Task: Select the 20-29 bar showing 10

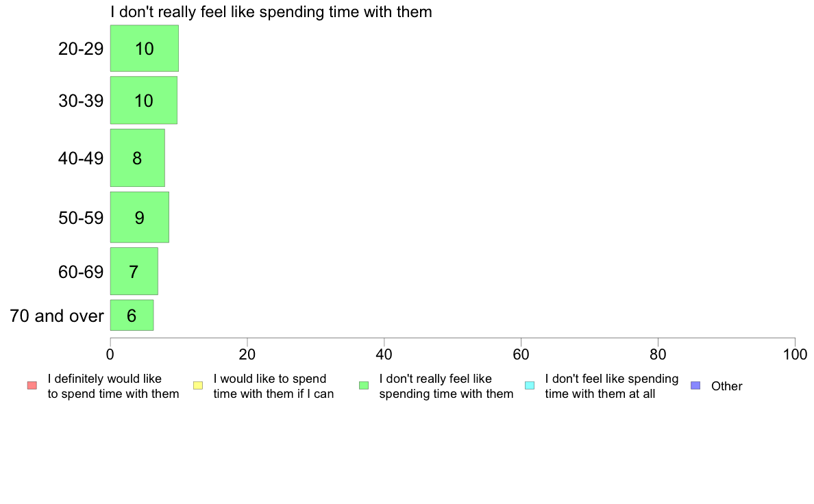Action: (x=145, y=48)
